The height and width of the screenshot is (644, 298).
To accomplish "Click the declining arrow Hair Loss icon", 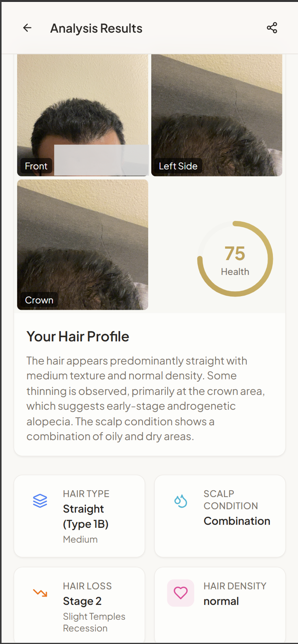I will (40, 593).
